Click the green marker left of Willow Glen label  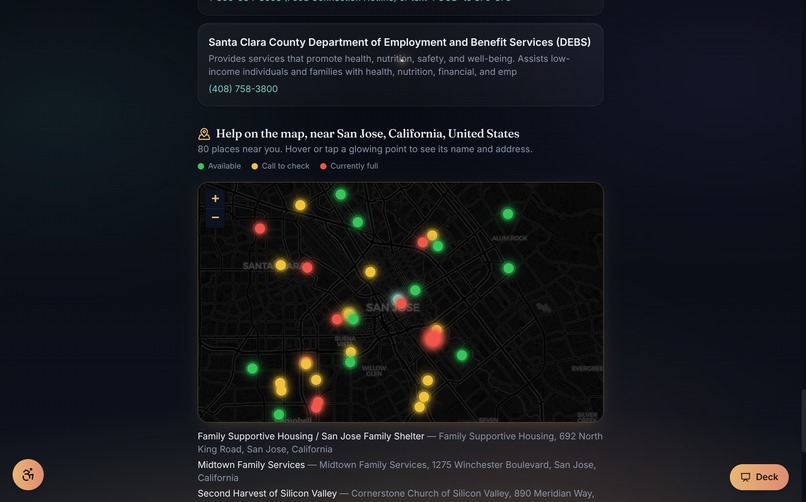pos(350,362)
